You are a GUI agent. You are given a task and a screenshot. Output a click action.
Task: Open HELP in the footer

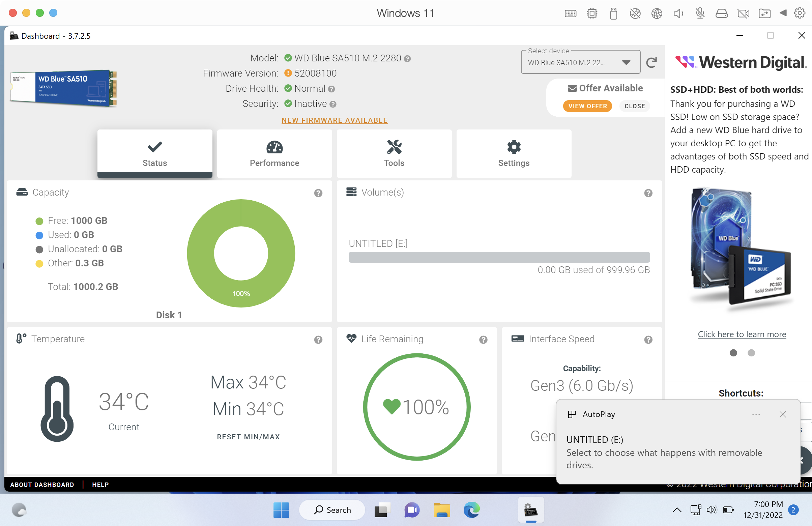(100, 485)
